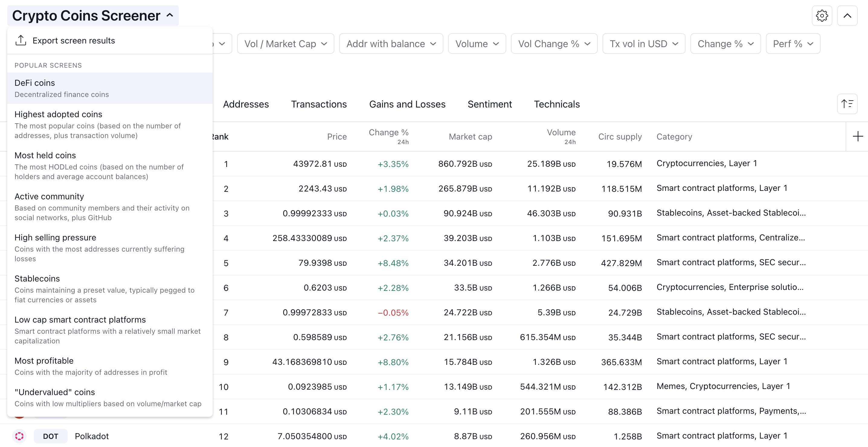Open the Vol Change % filter dropdown
868x447 pixels.
tap(554, 44)
